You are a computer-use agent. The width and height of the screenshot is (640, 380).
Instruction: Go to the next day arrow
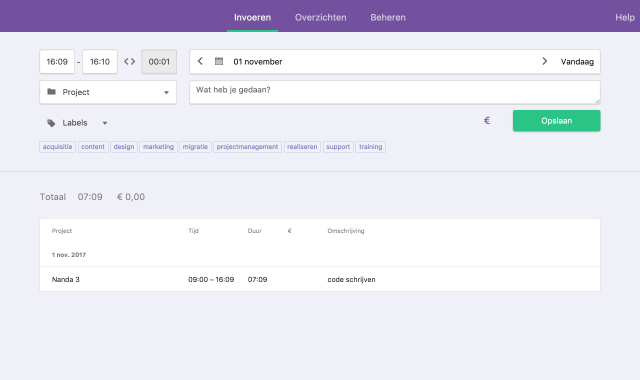(544, 61)
